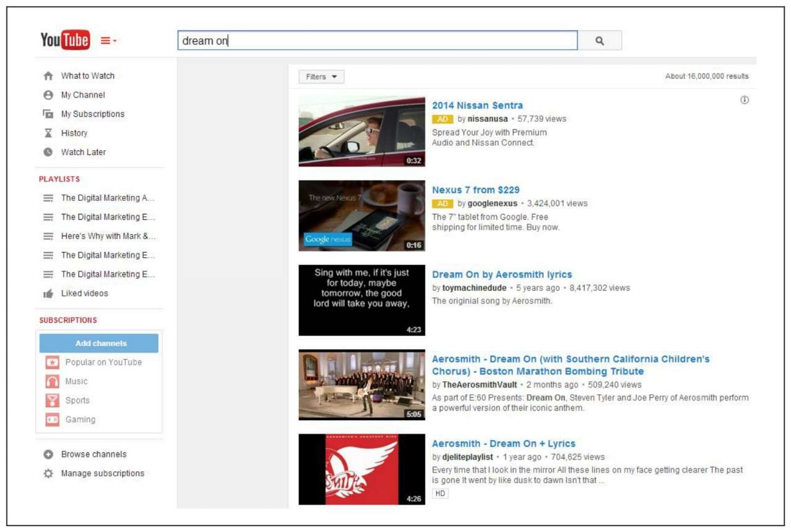Open the guide menu next to YouTube logo
The height and width of the screenshot is (532, 791).
[x=109, y=41]
